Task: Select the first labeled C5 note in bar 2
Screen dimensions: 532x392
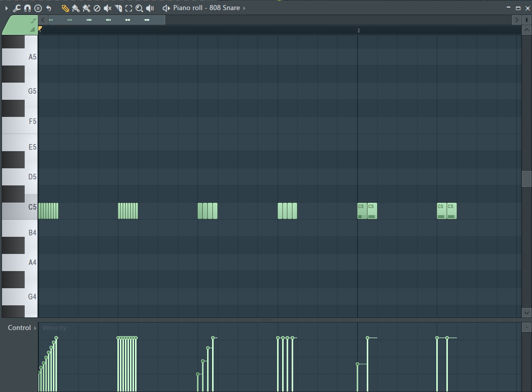Action: (x=362, y=211)
